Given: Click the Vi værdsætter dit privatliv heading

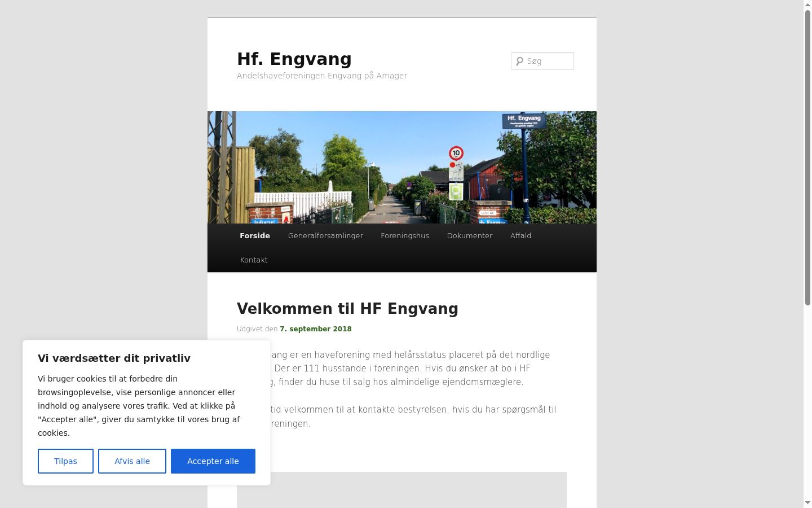Looking at the screenshot, I should point(114,358).
